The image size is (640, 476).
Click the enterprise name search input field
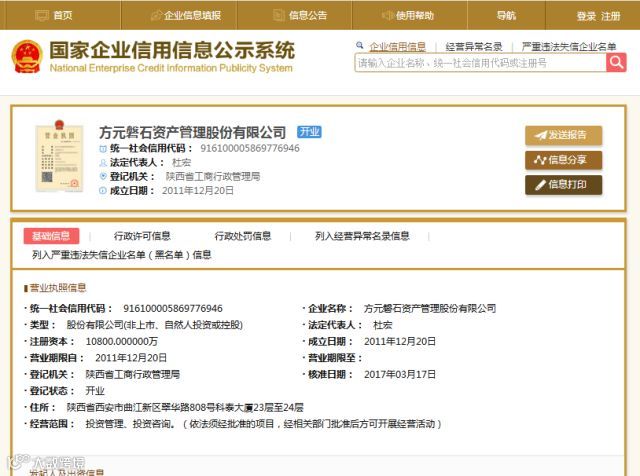point(480,63)
